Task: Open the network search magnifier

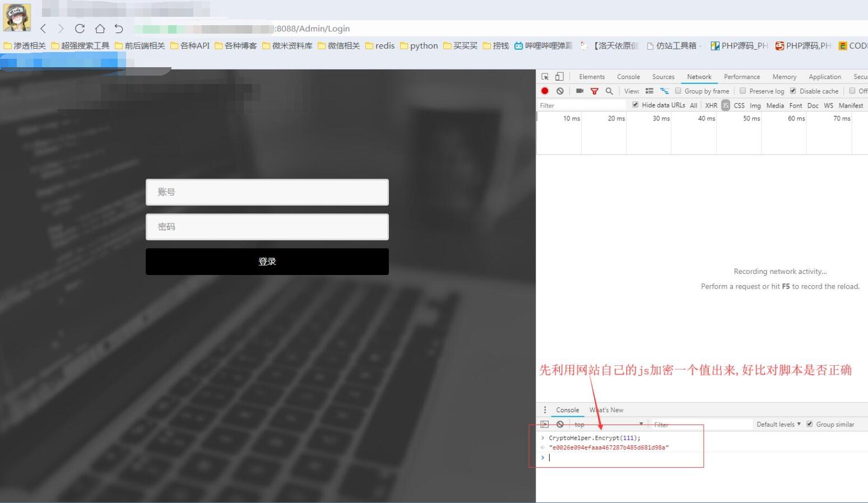Action: pos(609,91)
